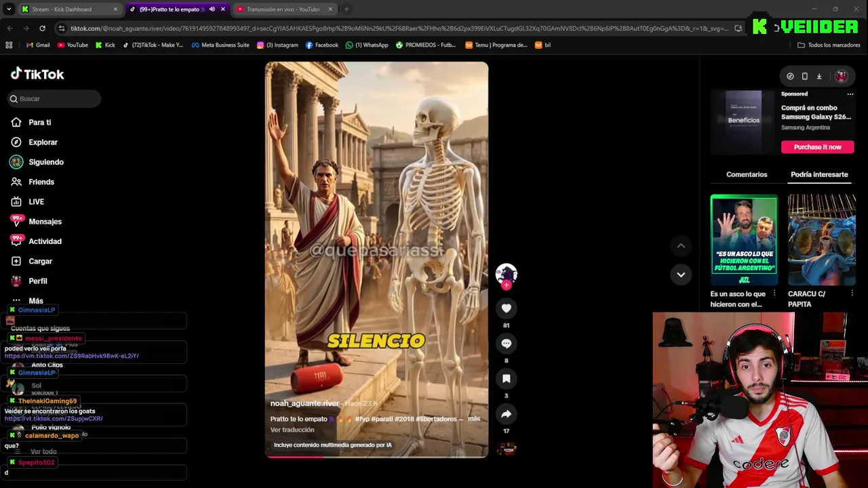
Task: Open the sound disc under share icon
Action: 507,449
